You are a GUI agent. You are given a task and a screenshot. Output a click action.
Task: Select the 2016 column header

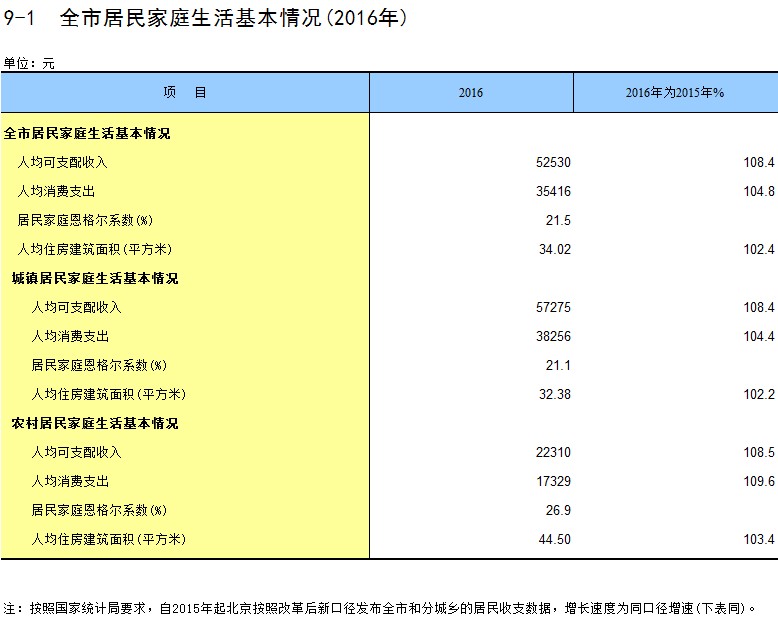[471, 92]
